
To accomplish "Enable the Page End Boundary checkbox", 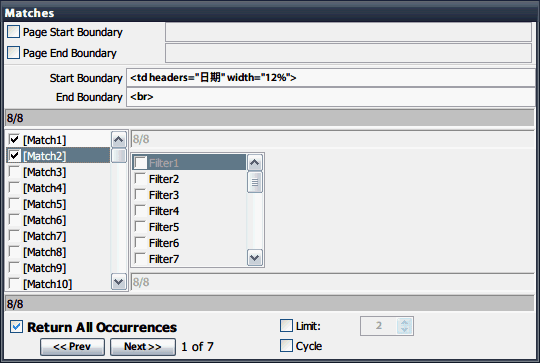I will coord(14,53).
